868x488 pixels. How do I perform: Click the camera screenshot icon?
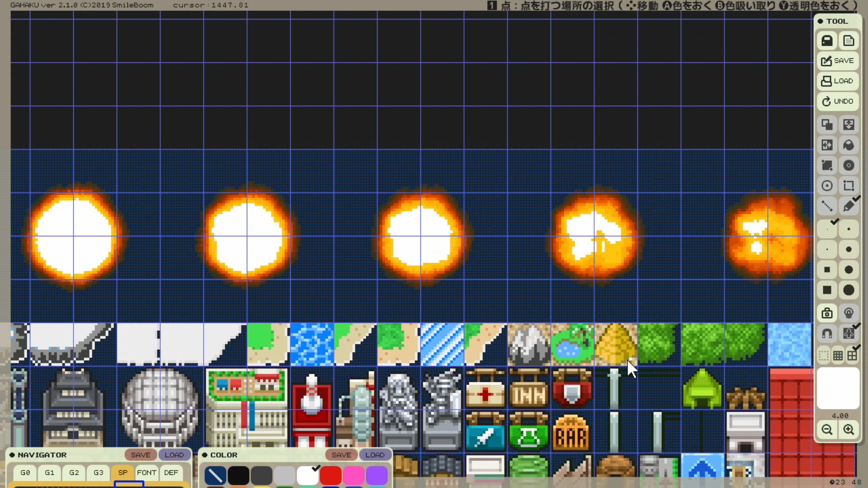tap(827, 313)
